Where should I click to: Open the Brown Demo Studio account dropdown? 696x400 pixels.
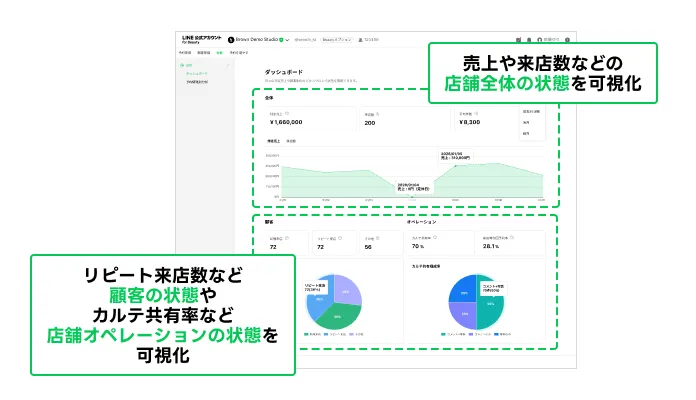(288, 40)
